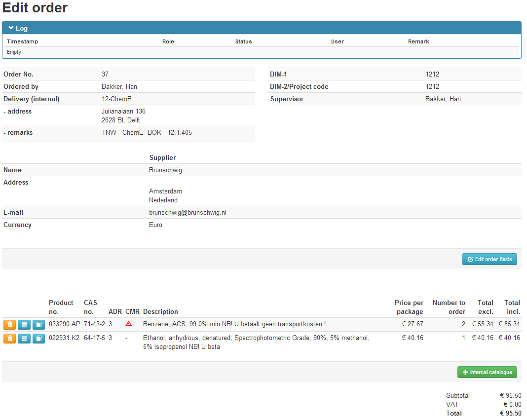Click the Ethanol total incl. € 40.16
This screenshot has width=527, height=420.
pyautogui.click(x=509, y=338)
